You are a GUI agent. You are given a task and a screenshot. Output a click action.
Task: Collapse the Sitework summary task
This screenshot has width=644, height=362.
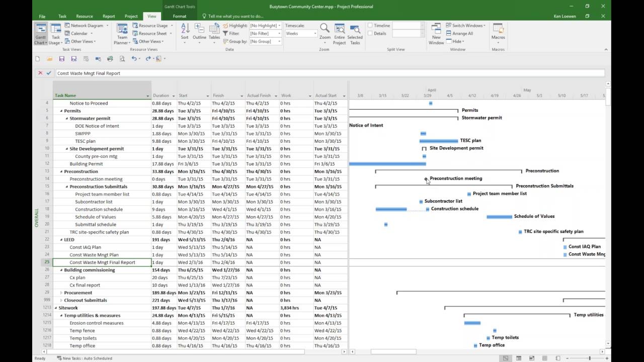pos(56,308)
